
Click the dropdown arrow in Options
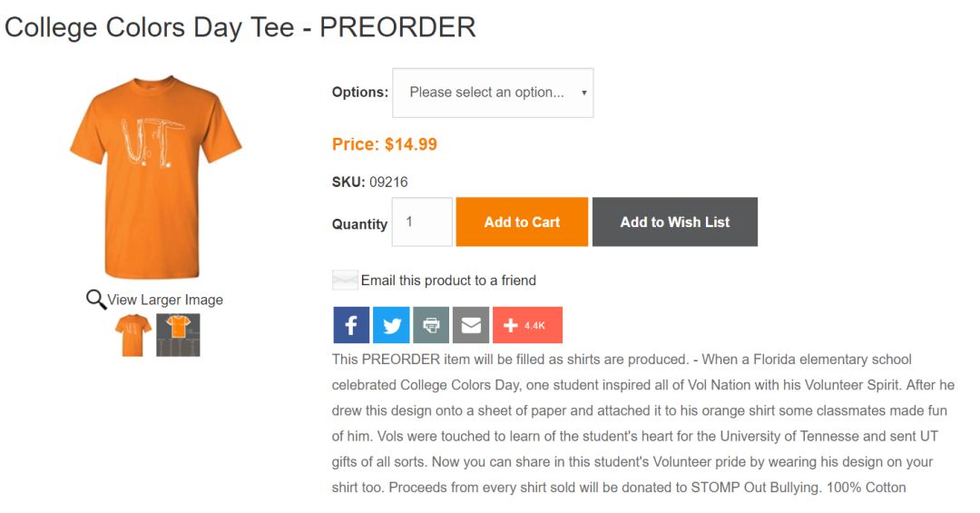(x=583, y=93)
